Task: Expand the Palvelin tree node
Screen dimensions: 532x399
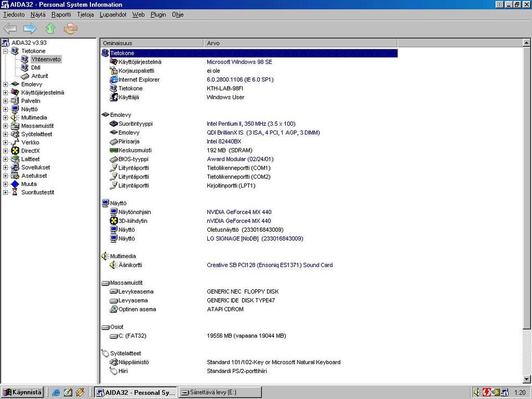Action: click(6, 101)
